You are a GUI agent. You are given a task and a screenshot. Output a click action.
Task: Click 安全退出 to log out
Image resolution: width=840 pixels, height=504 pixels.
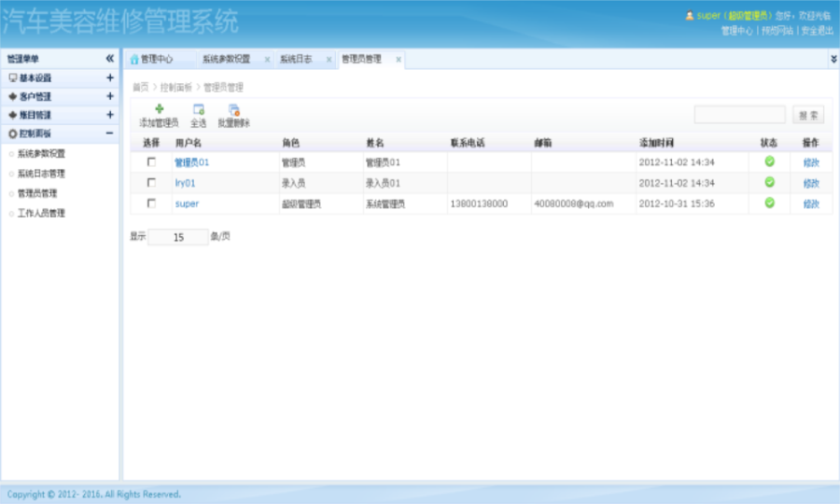click(x=818, y=31)
